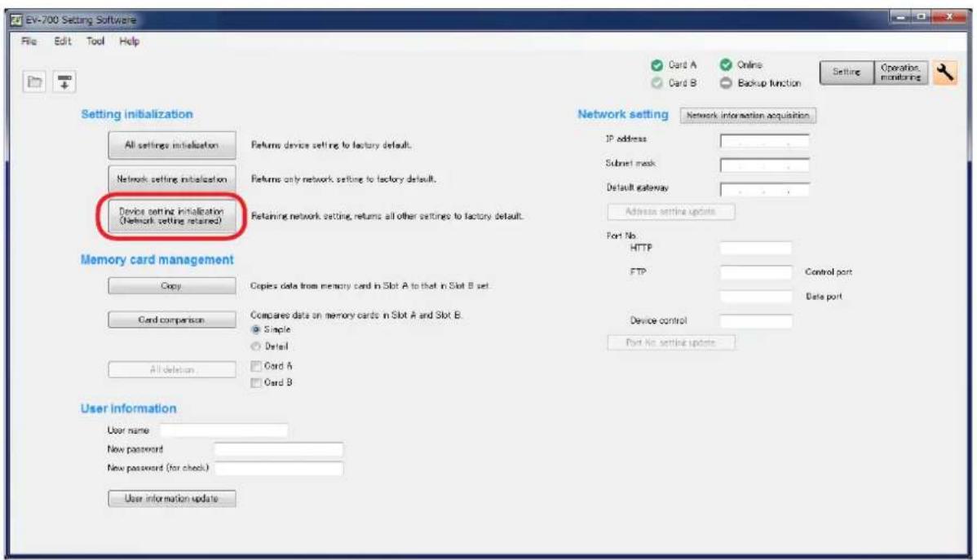Focus the Device control port field

point(756,321)
